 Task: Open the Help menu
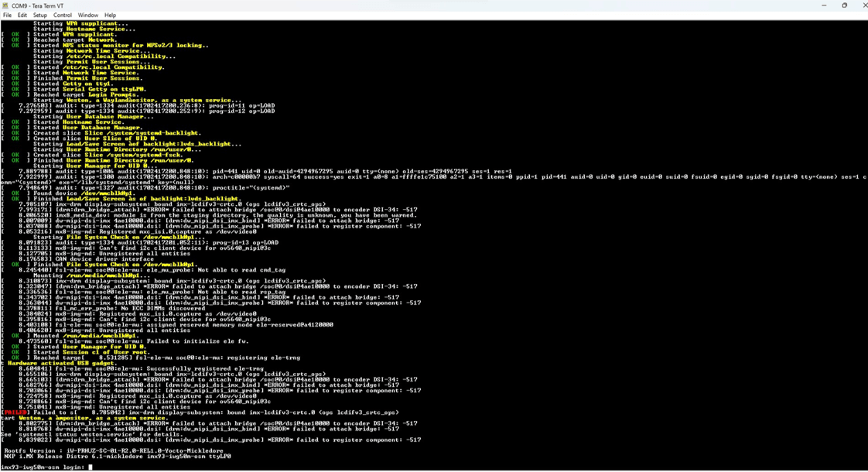click(x=110, y=15)
